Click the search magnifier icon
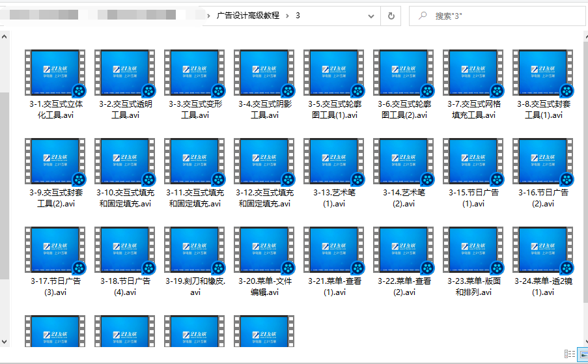This screenshot has width=588, height=364. point(423,16)
